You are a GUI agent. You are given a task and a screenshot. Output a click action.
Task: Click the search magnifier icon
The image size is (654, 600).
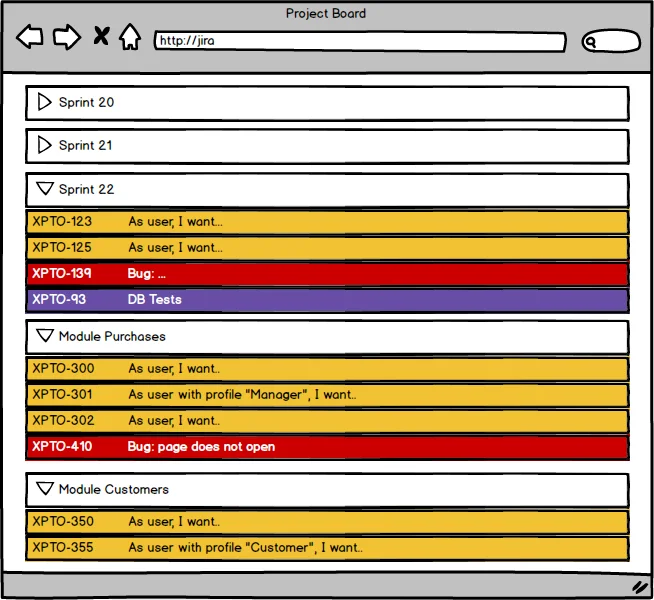591,42
